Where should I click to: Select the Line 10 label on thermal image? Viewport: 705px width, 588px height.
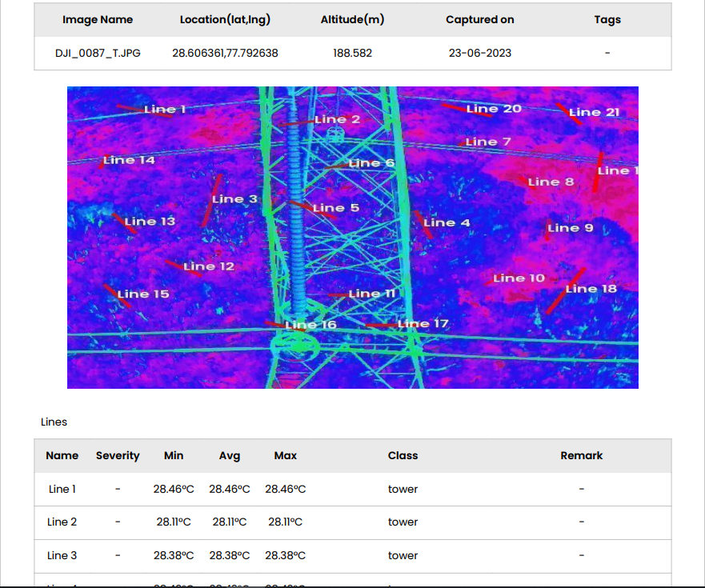[519, 278]
